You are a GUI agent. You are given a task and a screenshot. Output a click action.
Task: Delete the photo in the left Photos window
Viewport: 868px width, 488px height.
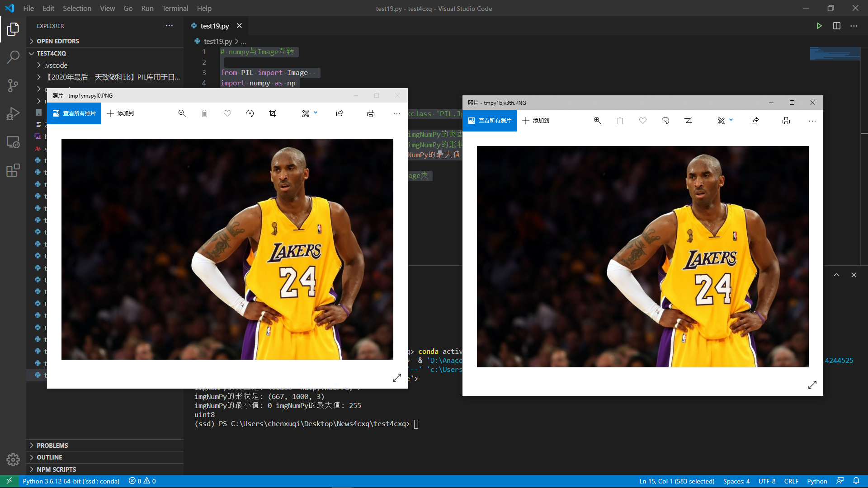[x=204, y=113]
